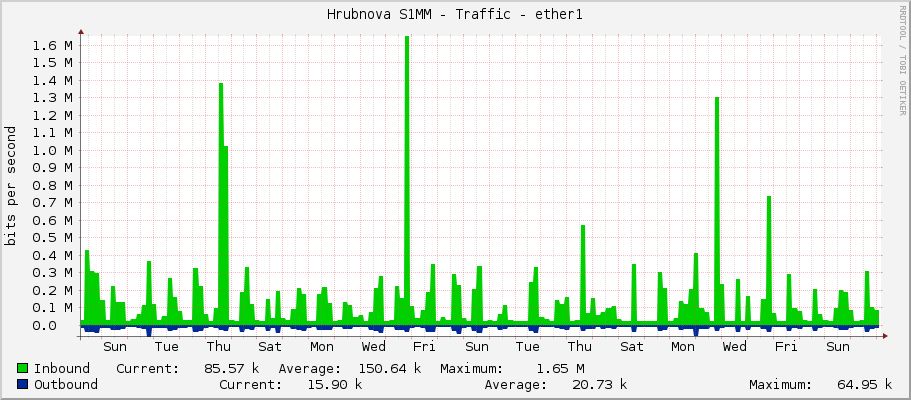Viewport: 911px width, 400px height.
Task: Click the inbound spike peaking near 0.75 M
Action: [769, 262]
